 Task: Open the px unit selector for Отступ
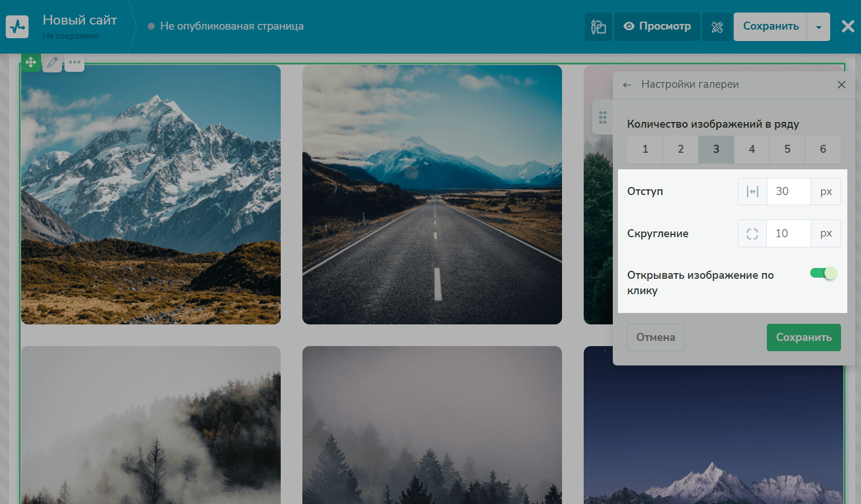pos(826,192)
